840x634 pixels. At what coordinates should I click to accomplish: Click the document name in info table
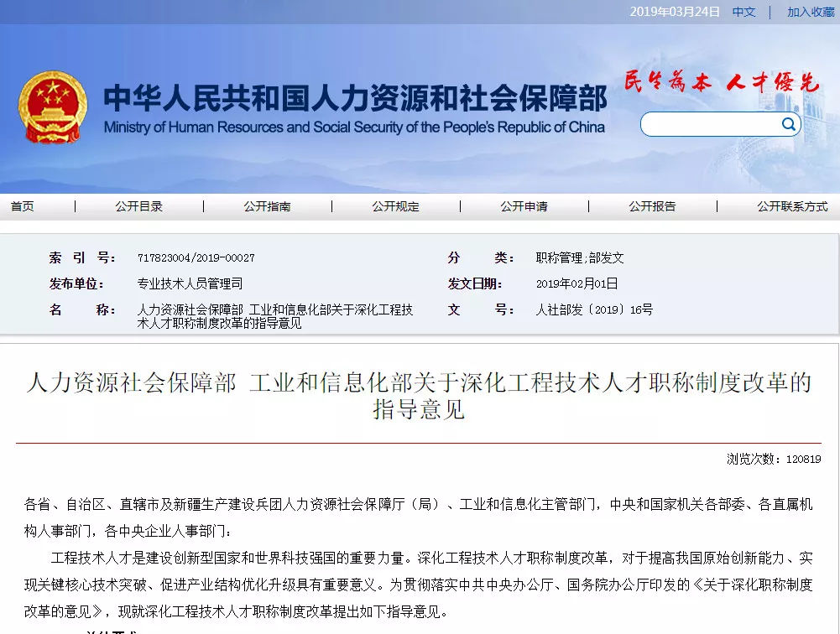coord(275,316)
